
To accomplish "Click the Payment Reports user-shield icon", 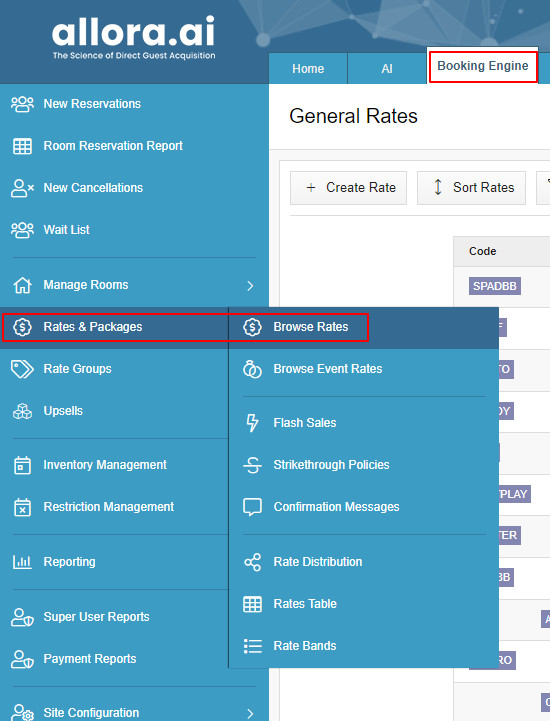I will pos(22,659).
